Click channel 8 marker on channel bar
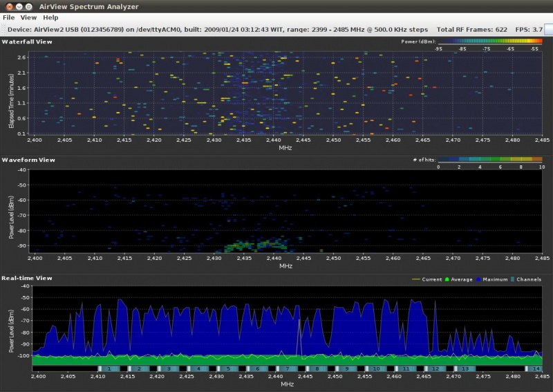 point(317,368)
